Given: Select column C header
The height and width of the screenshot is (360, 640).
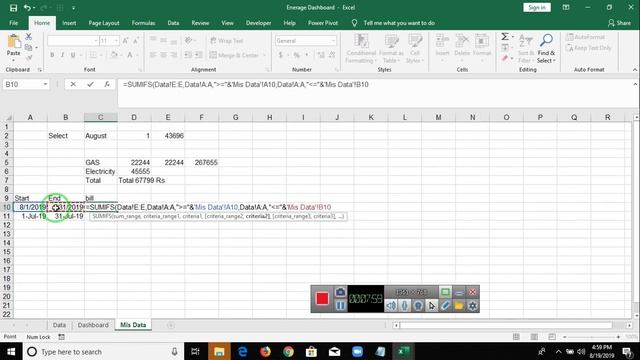Looking at the screenshot, I should coord(101,118).
